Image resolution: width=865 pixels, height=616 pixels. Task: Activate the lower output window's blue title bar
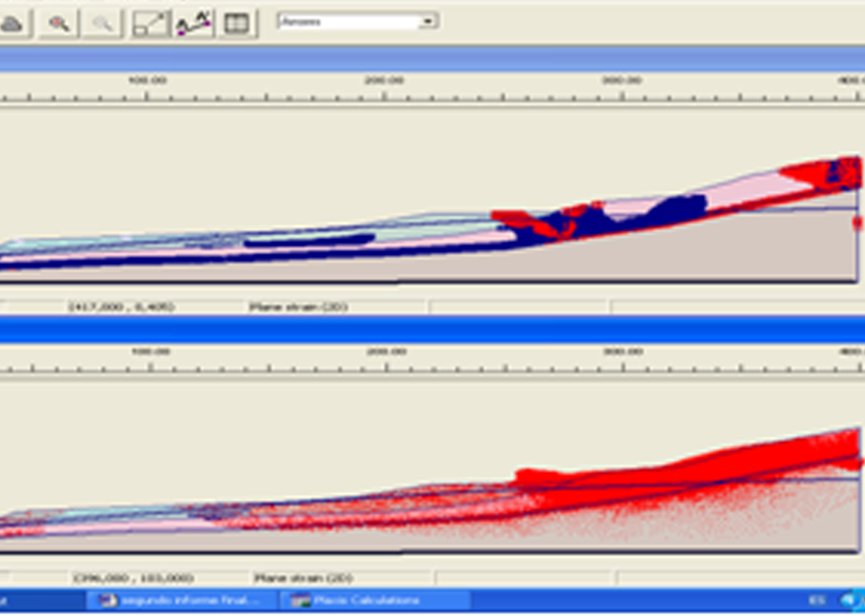[429, 330]
